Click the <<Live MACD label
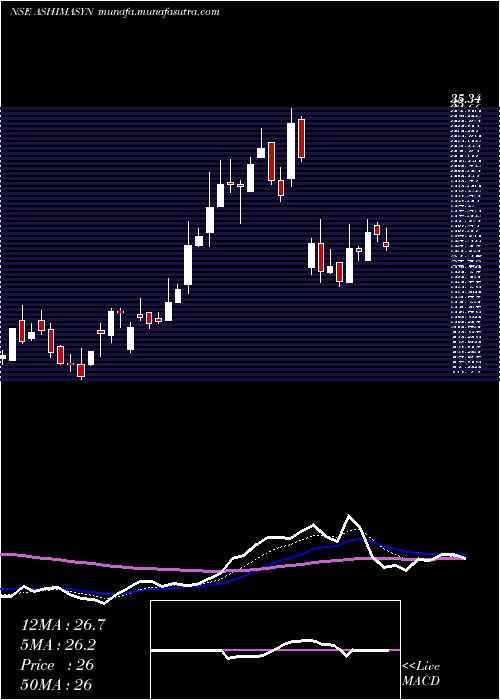 click(421, 674)
